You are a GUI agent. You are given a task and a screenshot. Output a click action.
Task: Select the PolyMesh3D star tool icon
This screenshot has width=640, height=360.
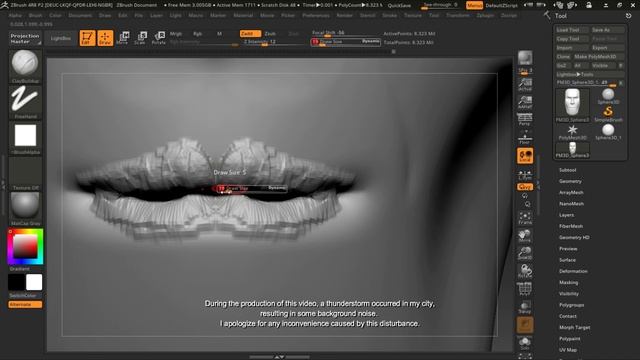click(572, 132)
